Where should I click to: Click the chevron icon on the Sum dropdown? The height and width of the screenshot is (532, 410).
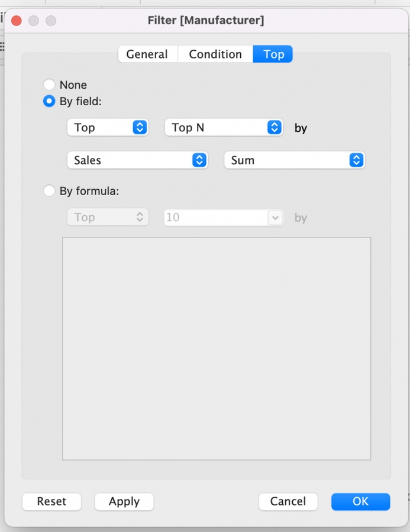[x=356, y=160]
